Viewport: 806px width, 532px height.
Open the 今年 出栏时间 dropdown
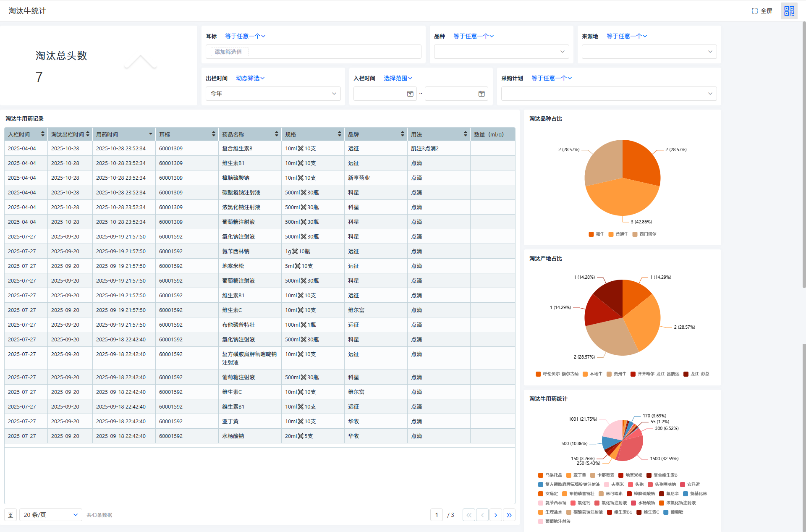pos(273,94)
